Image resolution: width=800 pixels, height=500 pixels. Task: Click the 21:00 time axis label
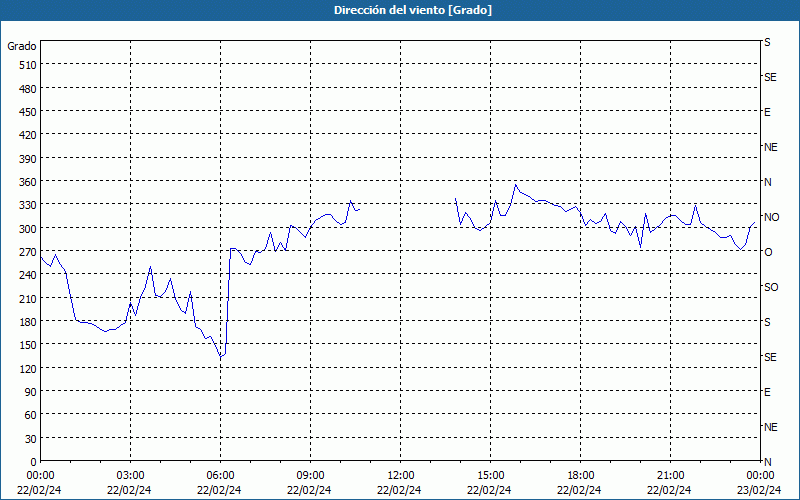coord(670,476)
